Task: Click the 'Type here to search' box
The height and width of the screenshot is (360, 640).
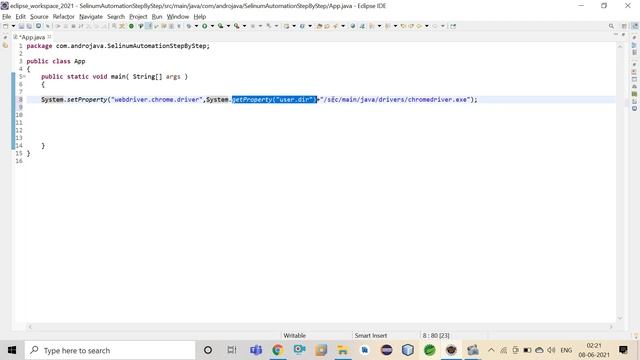Action: 110,350
